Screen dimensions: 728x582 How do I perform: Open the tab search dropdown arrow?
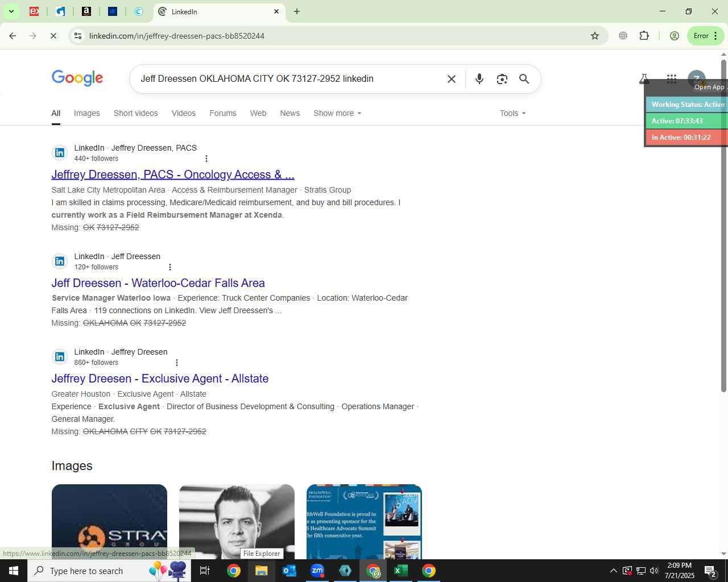click(x=11, y=11)
